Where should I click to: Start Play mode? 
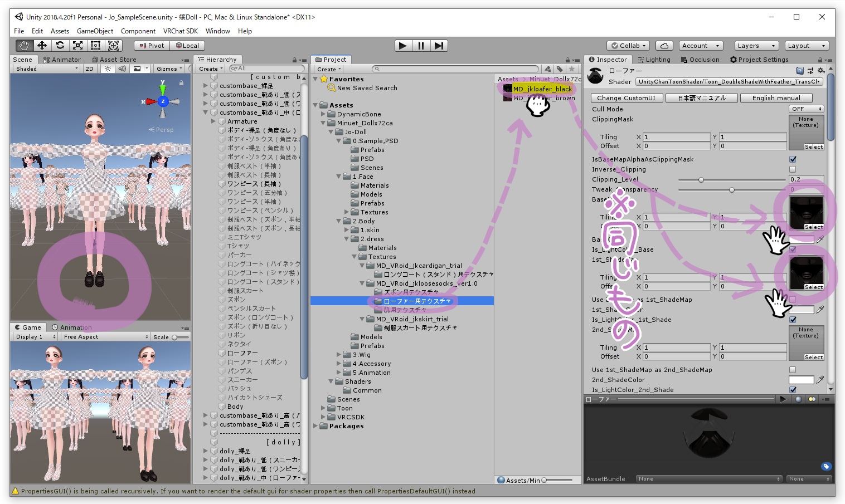click(x=403, y=46)
